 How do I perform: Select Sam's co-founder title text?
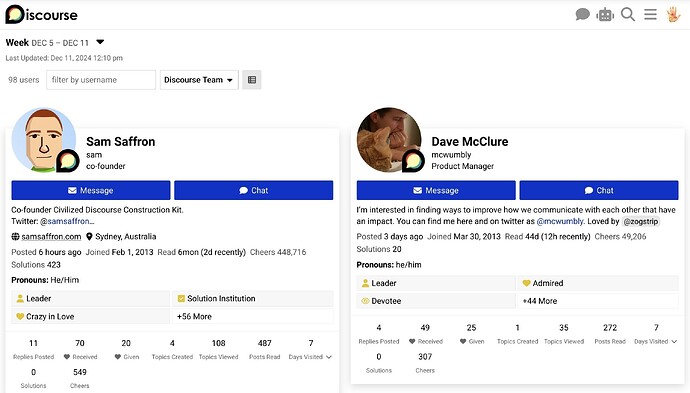pos(106,166)
